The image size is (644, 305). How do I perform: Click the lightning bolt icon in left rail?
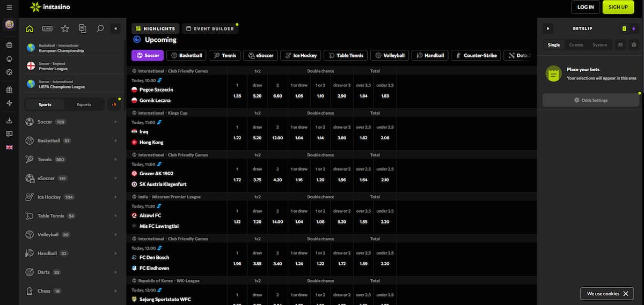pos(9,103)
